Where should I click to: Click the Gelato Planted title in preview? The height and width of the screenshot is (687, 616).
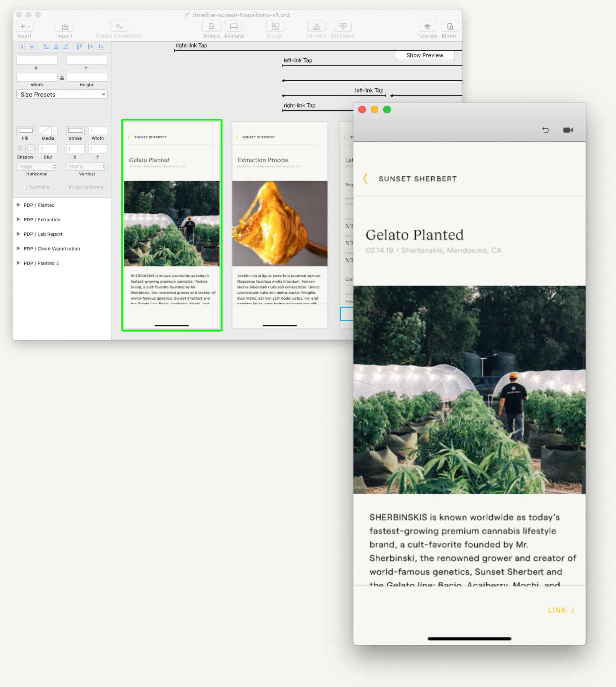pos(415,235)
